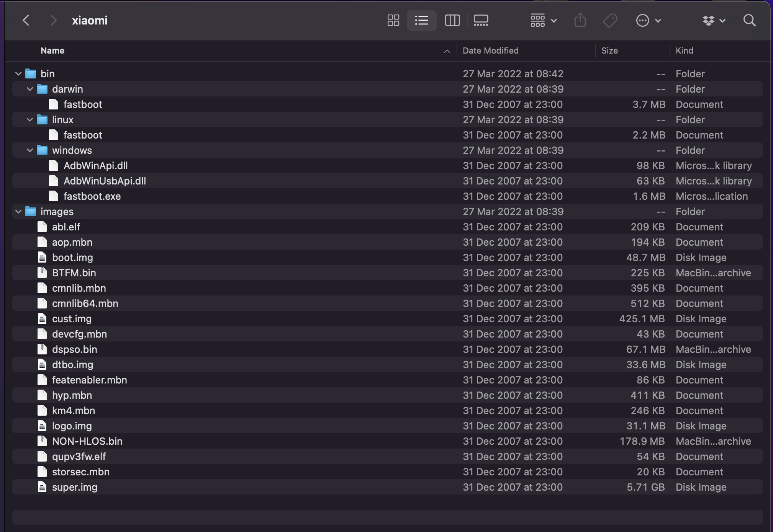Select abl.elf file
This screenshot has width=773, height=532.
(x=387, y=227)
